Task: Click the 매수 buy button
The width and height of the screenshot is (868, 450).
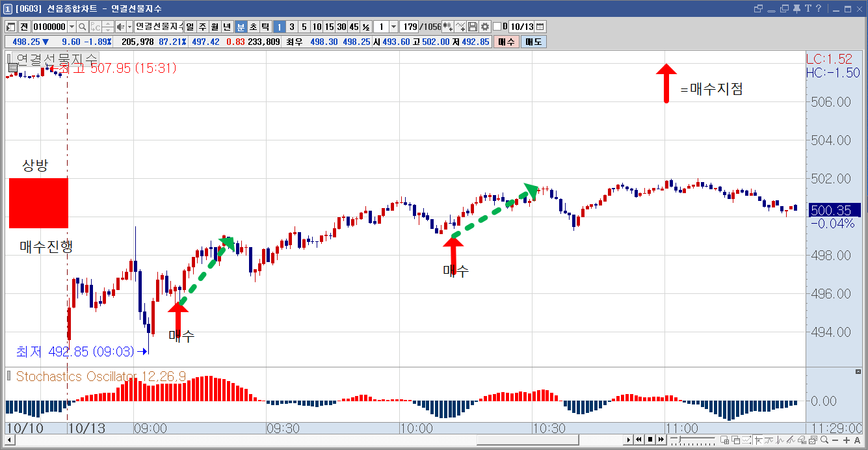Action: (x=506, y=42)
